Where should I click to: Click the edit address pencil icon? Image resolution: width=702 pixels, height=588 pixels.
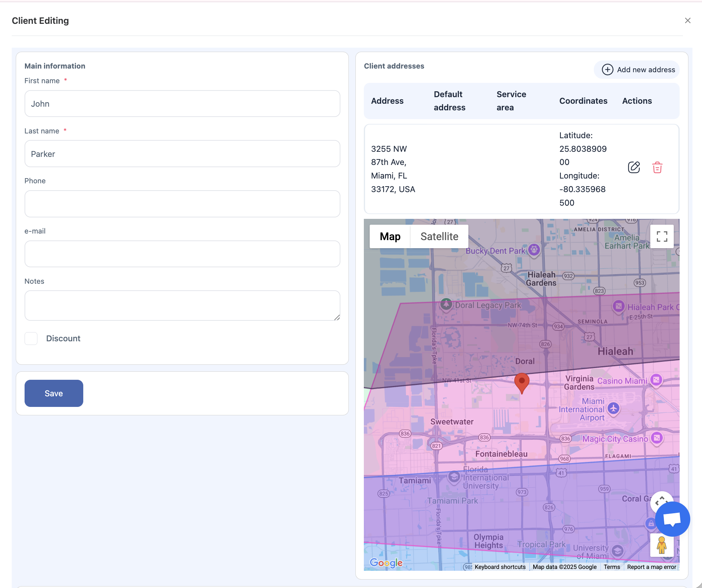(633, 168)
